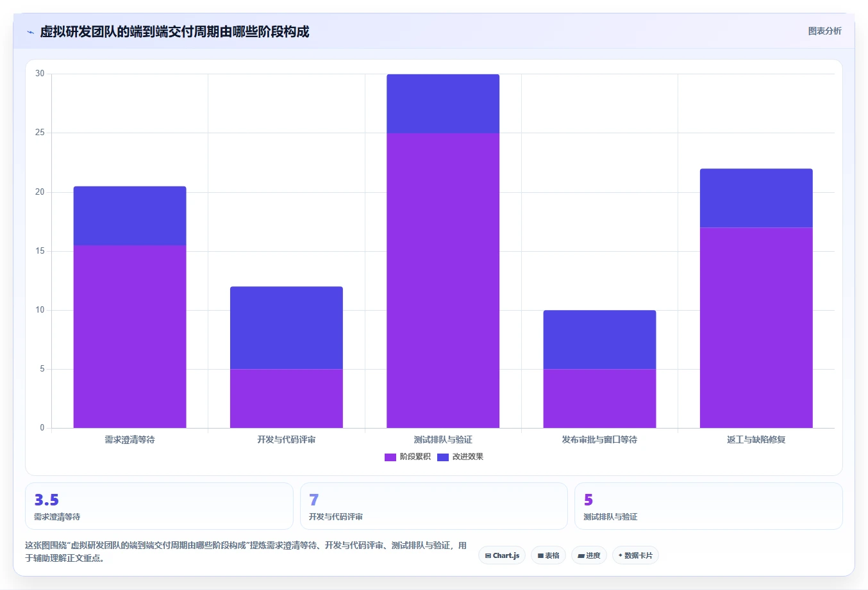Image resolution: width=868 pixels, height=590 pixels.
Task: Open the 5 测试排队与验证 data card
Action: (708, 506)
